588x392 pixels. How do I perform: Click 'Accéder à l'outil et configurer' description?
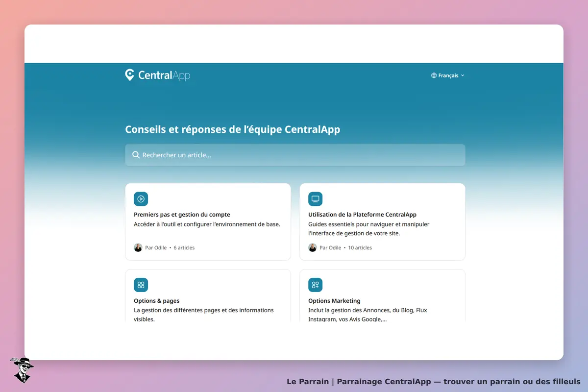coord(207,224)
